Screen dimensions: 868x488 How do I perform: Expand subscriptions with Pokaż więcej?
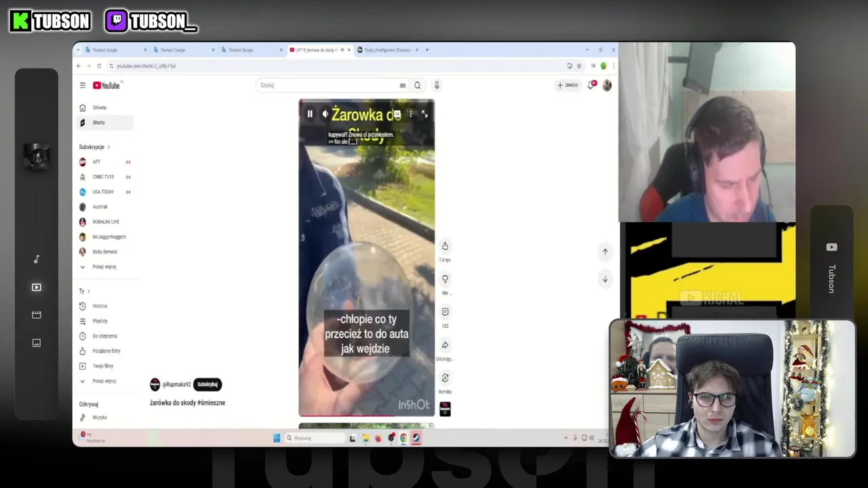(105, 267)
